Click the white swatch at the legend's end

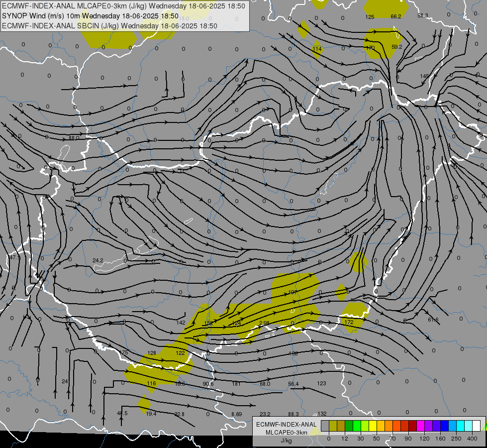point(477,426)
